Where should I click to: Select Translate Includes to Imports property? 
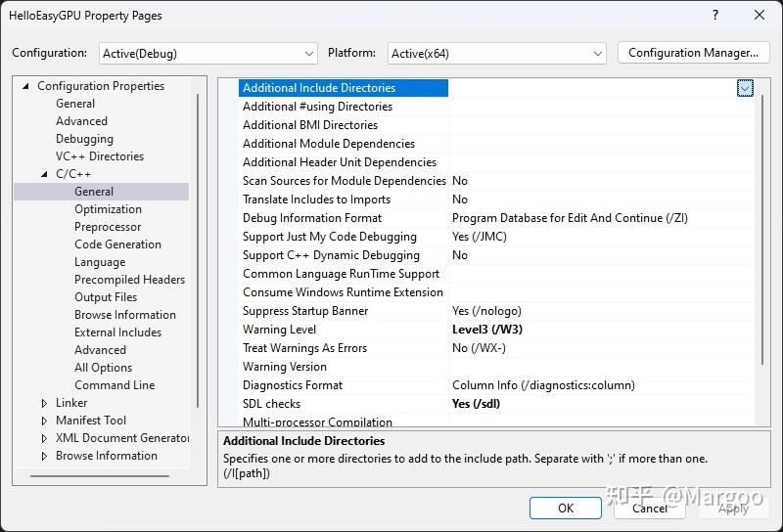(316, 199)
